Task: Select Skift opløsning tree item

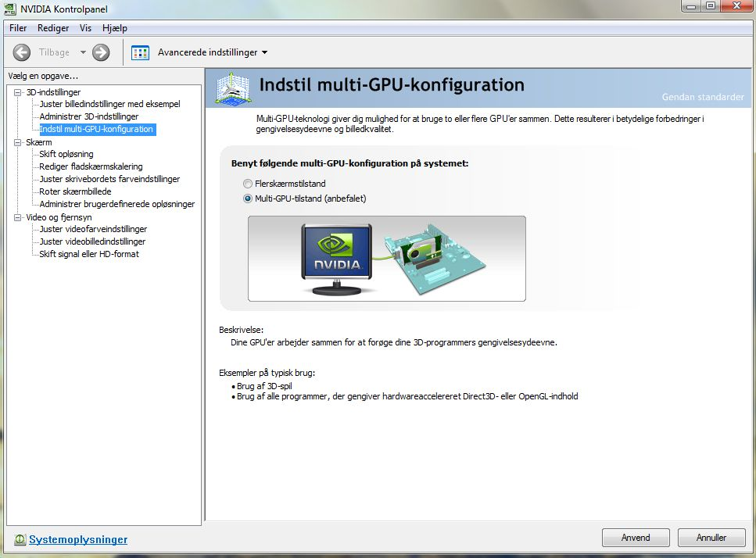Action: [x=66, y=154]
